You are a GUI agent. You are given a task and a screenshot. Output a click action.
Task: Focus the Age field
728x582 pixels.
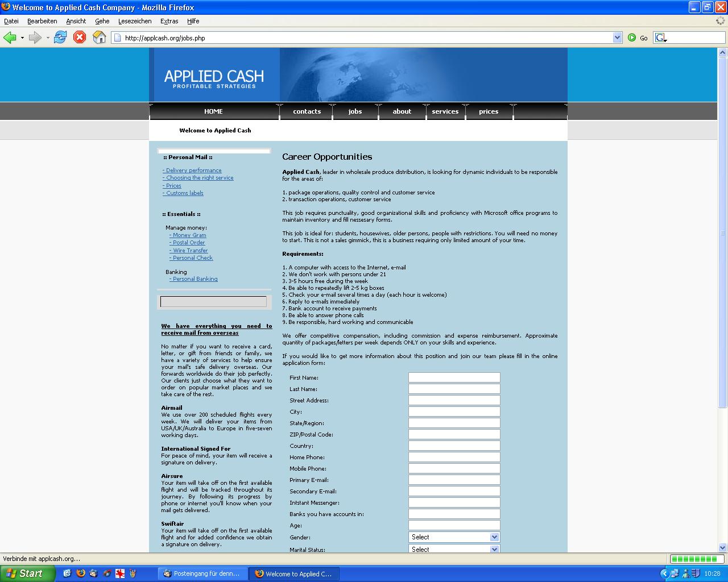pyautogui.click(x=454, y=525)
